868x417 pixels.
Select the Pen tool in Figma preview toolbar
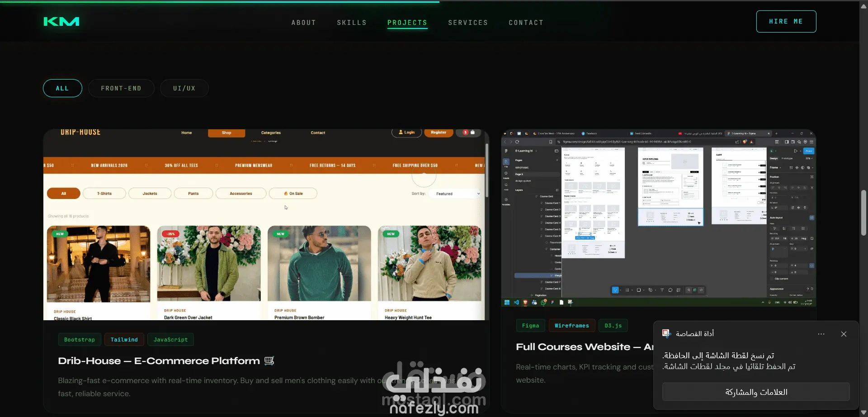click(x=650, y=290)
